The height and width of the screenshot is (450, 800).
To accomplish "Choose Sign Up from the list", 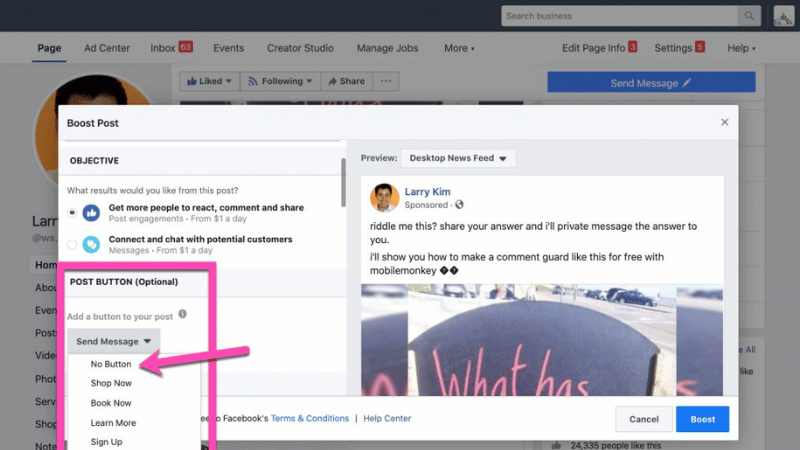I will (x=106, y=442).
